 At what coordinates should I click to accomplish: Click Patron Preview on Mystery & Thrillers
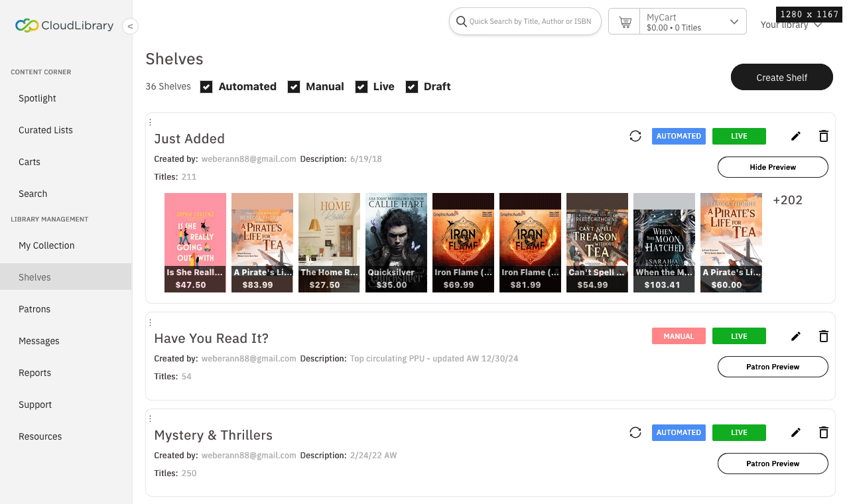click(x=772, y=463)
